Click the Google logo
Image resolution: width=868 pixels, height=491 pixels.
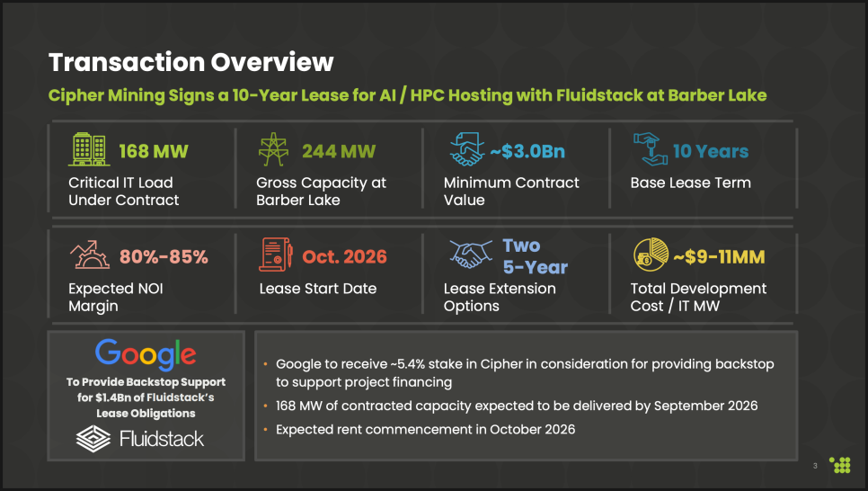[146, 353]
